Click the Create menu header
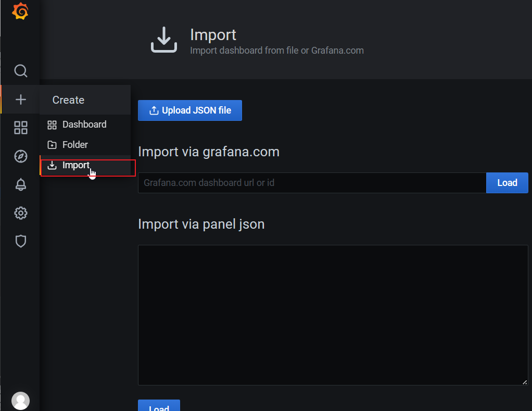532x411 pixels. (85, 100)
